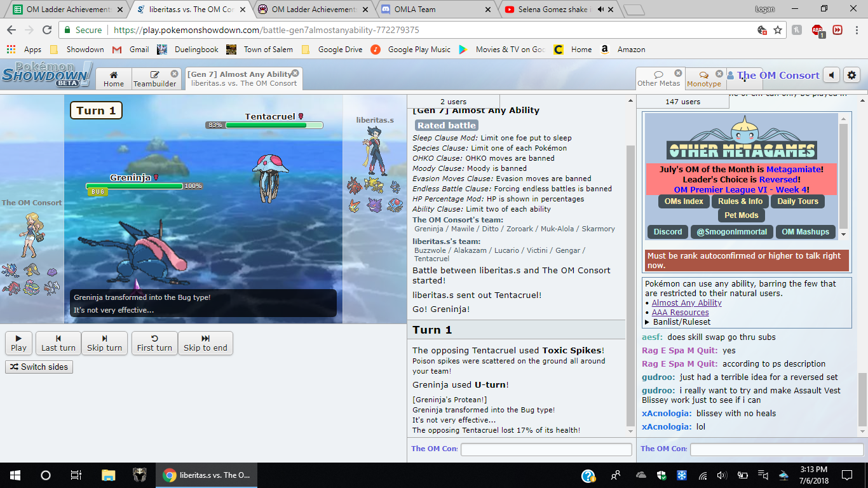This screenshot has height=488, width=868.
Task: Open the Almost Any Ability link
Action: click(686, 303)
